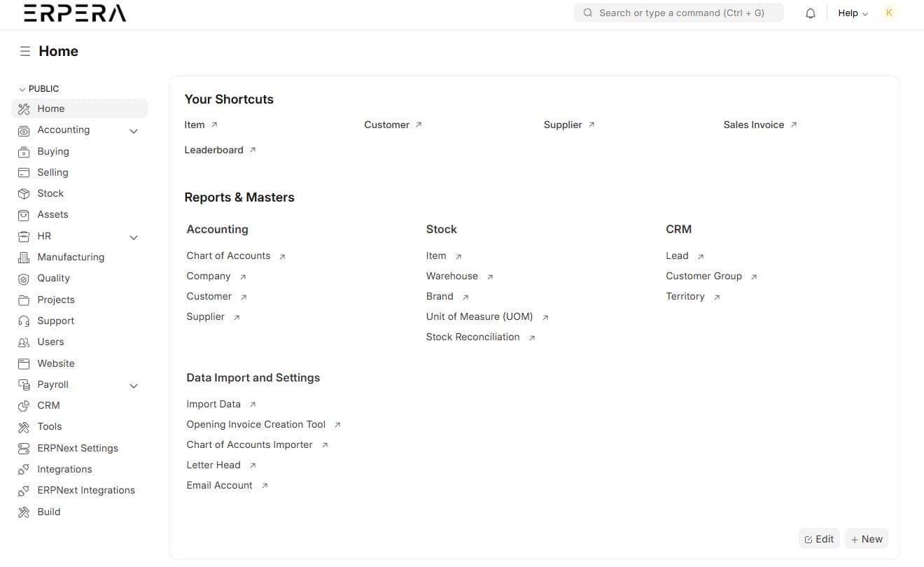Expand the Accounting sidebar section
The width and height of the screenshot is (924, 567).
pyautogui.click(x=134, y=130)
